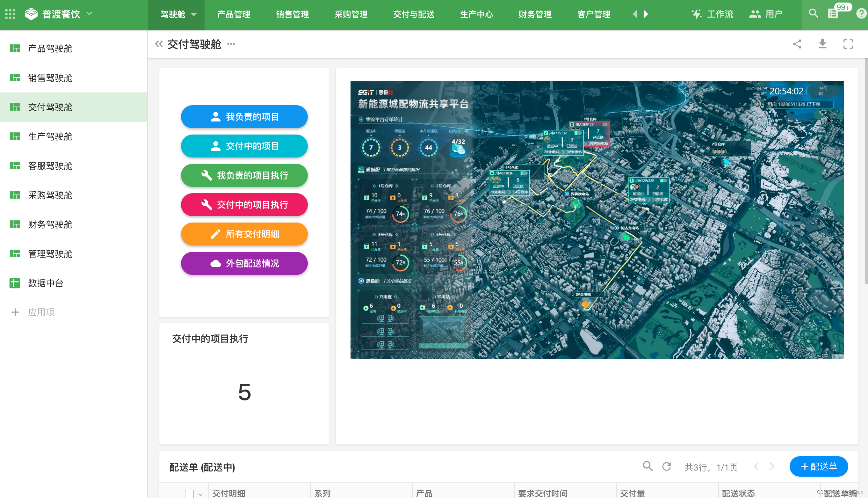Open the 驾驶舱 dropdown arrow in navbar
The image size is (868, 498).
(193, 15)
